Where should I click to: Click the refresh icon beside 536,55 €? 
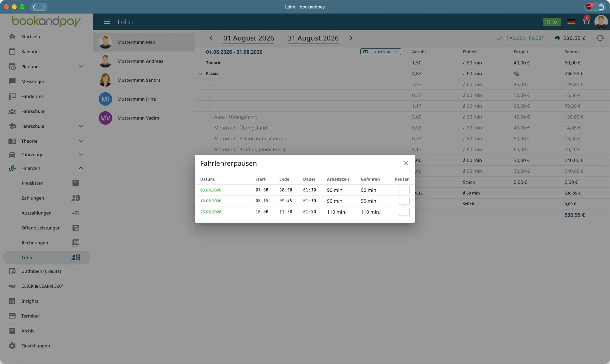pos(600,38)
